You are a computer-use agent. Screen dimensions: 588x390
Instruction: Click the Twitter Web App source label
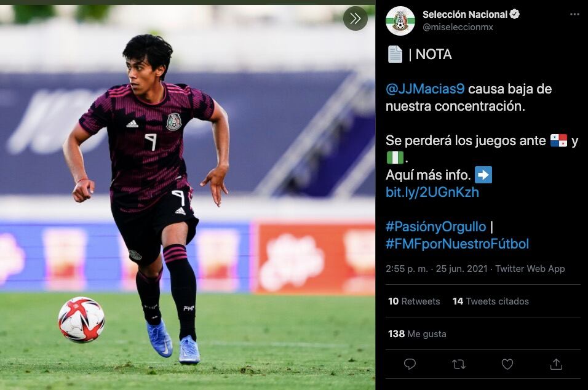530,268
